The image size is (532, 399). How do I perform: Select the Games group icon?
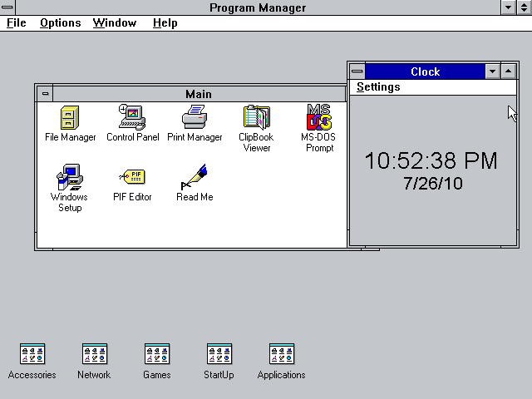[x=157, y=353]
